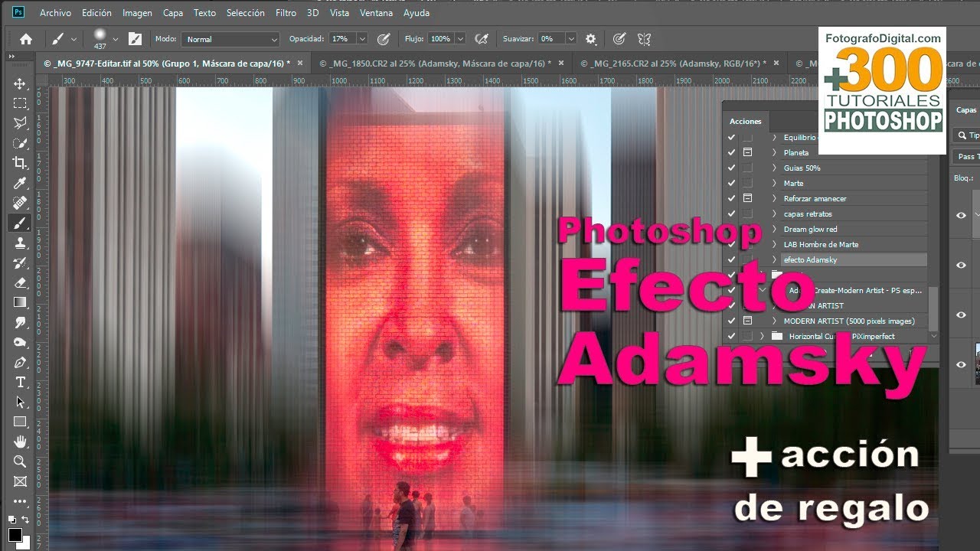Select the Eraser tool
Image resolution: width=980 pixels, height=551 pixels.
20,282
